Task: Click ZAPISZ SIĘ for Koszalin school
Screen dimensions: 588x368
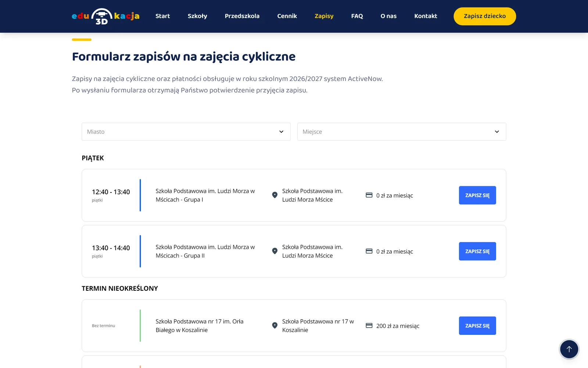Action: (477, 325)
